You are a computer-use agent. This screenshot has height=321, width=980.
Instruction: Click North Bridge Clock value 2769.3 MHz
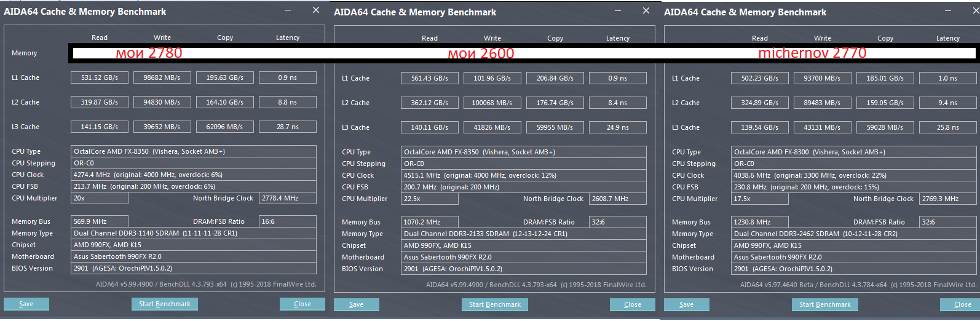click(x=948, y=199)
